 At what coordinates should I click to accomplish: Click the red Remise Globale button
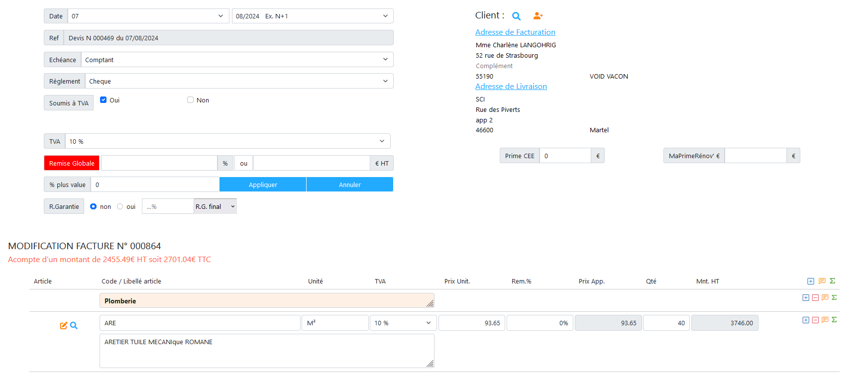pos(72,163)
